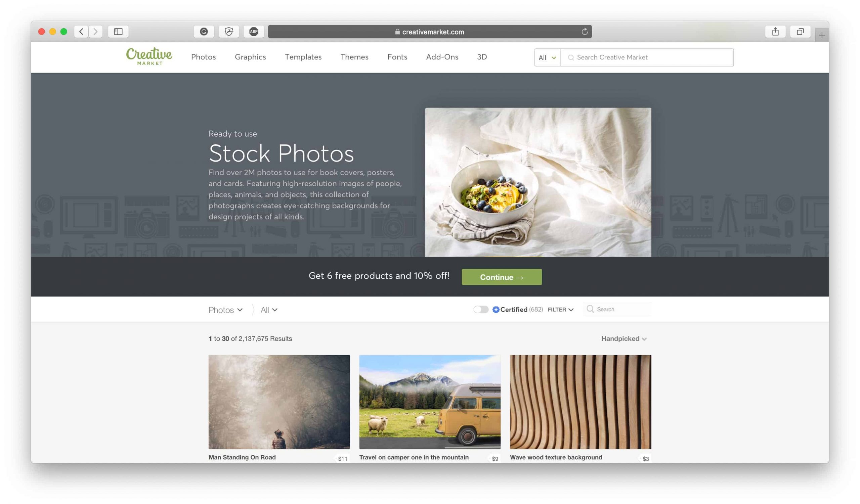
Task: Expand the All subcategory dropdown
Action: pos(268,309)
